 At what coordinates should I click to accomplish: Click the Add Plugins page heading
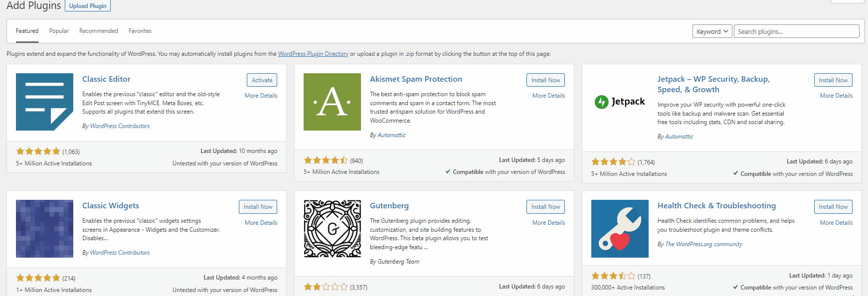point(33,5)
